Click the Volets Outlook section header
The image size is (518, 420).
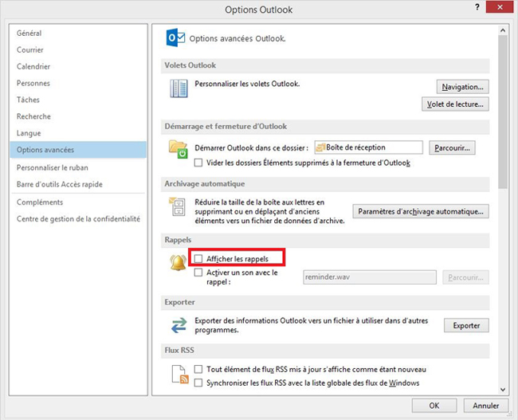point(325,65)
